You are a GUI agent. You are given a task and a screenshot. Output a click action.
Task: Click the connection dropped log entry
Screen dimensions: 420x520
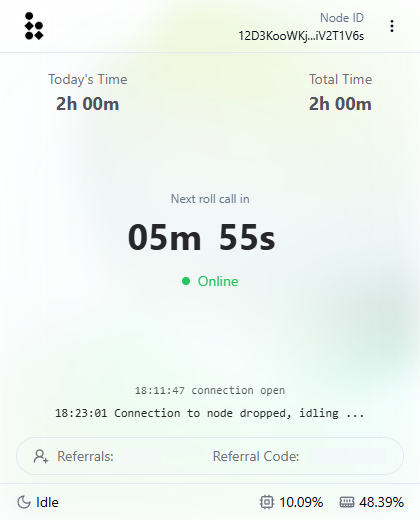pos(210,413)
